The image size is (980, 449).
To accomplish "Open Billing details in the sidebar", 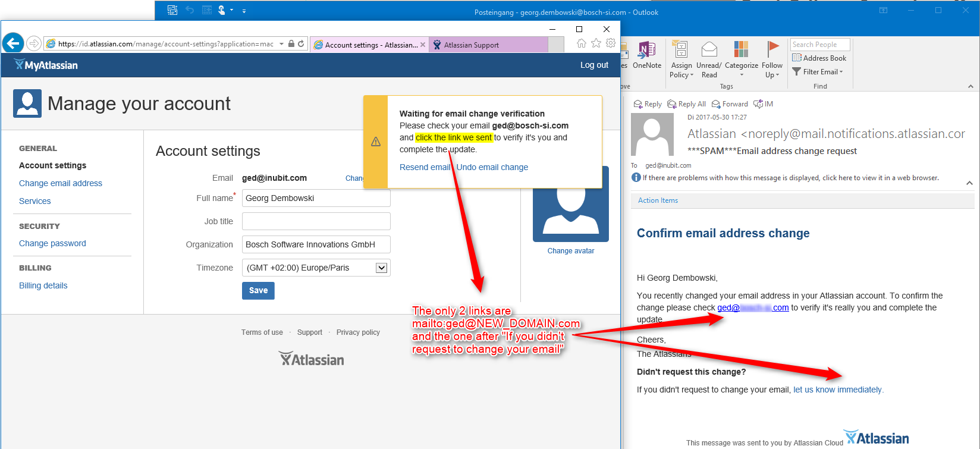I will point(43,285).
